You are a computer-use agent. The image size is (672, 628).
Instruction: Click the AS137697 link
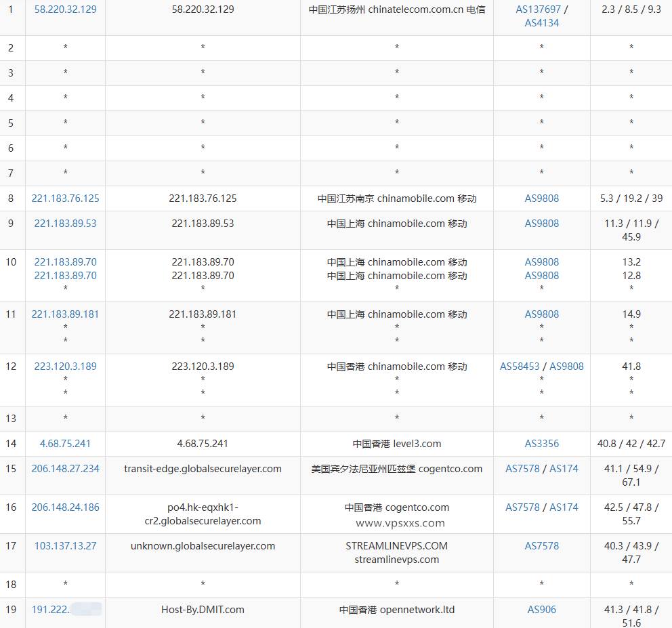[538, 9]
